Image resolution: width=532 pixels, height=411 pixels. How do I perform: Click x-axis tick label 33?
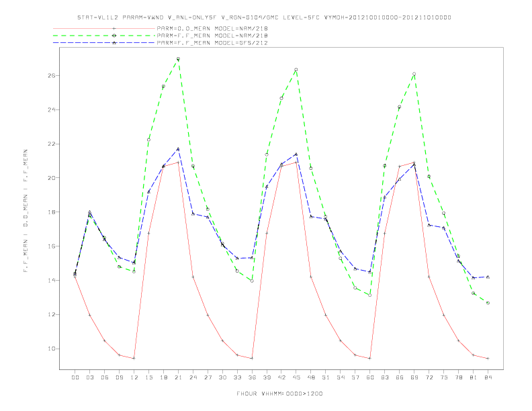pyautogui.click(x=237, y=377)
